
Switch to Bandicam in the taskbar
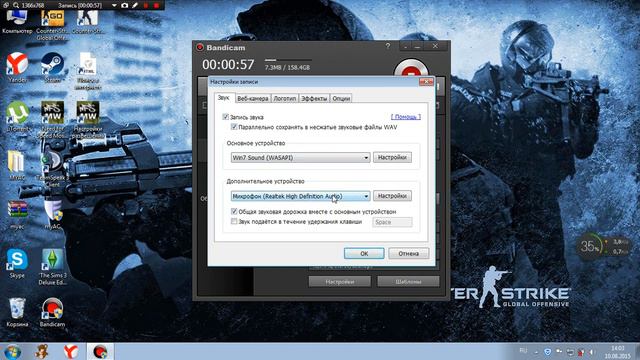100,351
